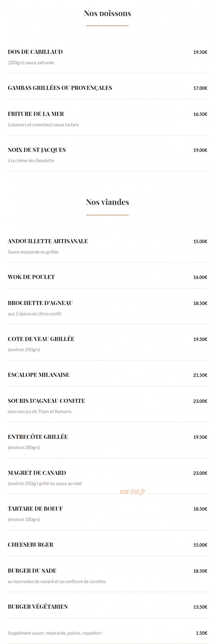
Task: Select COTE DE VEAU GRILLÉE dish
Action: click(x=41, y=339)
